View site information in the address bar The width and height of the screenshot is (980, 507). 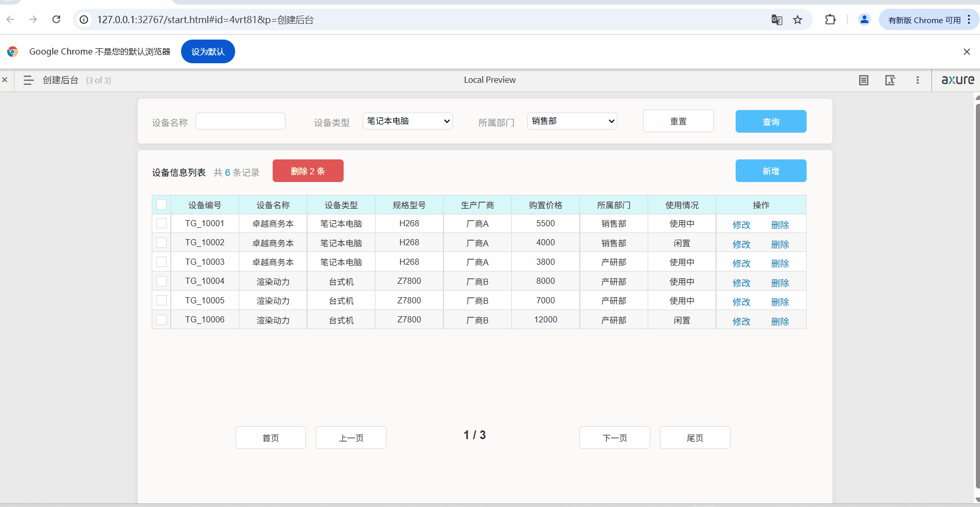(83, 20)
